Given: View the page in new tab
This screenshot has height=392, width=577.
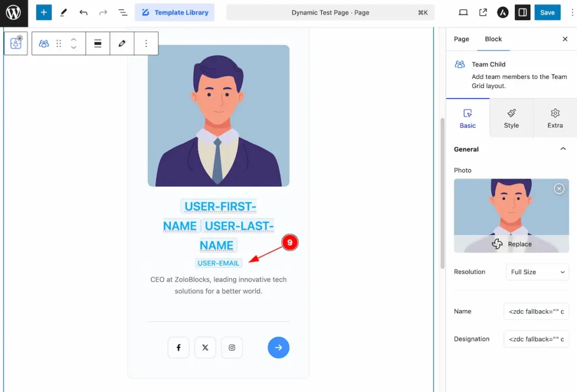Looking at the screenshot, I should tap(483, 12).
